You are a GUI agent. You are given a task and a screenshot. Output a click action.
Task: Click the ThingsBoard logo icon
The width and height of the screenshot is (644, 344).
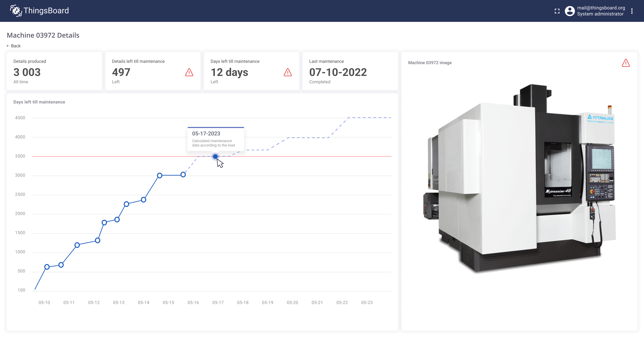click(16, 11)
